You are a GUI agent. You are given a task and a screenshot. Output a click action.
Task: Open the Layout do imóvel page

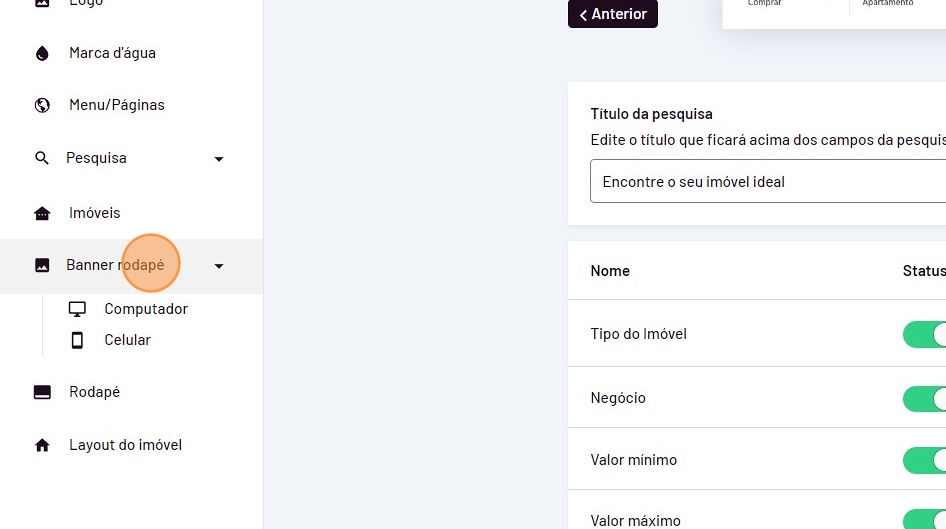pos(125,445)
